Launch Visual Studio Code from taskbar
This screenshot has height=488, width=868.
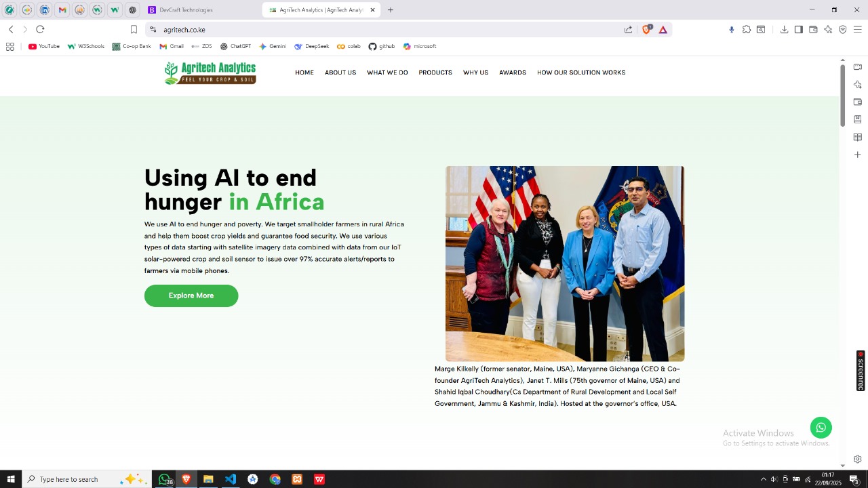tap(231, 479)
